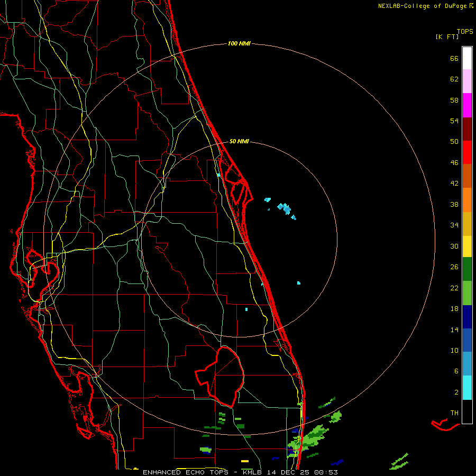Click the dark green 26 kft swatch
476x476 pixels.
(x=467, y=269)
